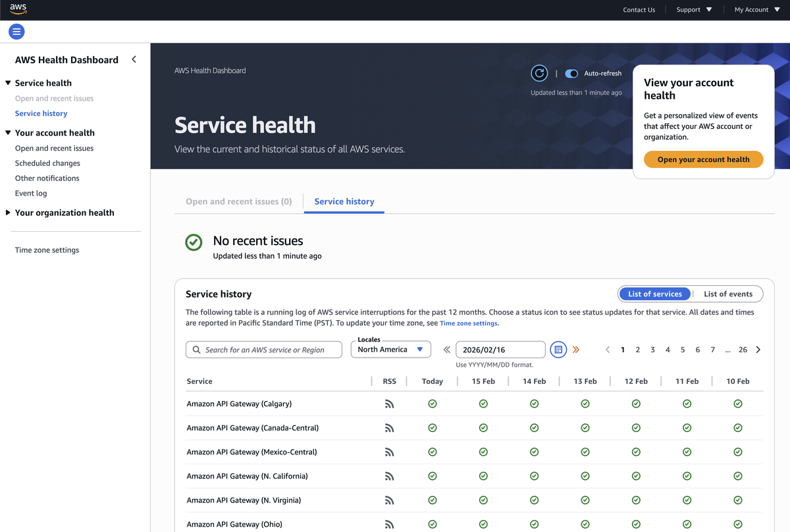790x532 pixels.
Task: Collapse the AWS Health Dashboard sidebar
Action: 134,59
